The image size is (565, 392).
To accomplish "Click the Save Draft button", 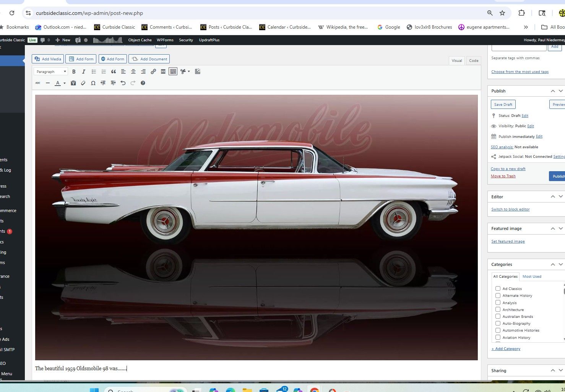I will coord(503,104).
